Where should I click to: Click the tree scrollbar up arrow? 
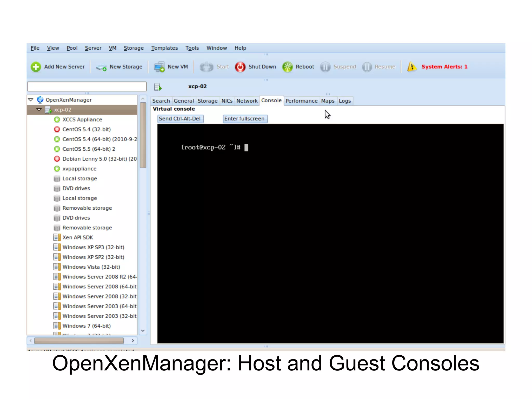click(143, 99)
